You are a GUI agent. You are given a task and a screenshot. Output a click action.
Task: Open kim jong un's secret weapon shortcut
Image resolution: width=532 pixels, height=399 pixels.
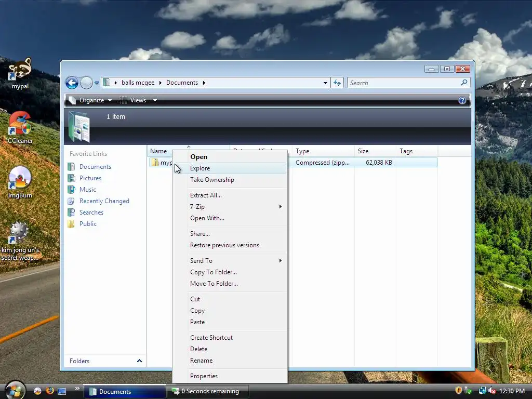point(20,241)
